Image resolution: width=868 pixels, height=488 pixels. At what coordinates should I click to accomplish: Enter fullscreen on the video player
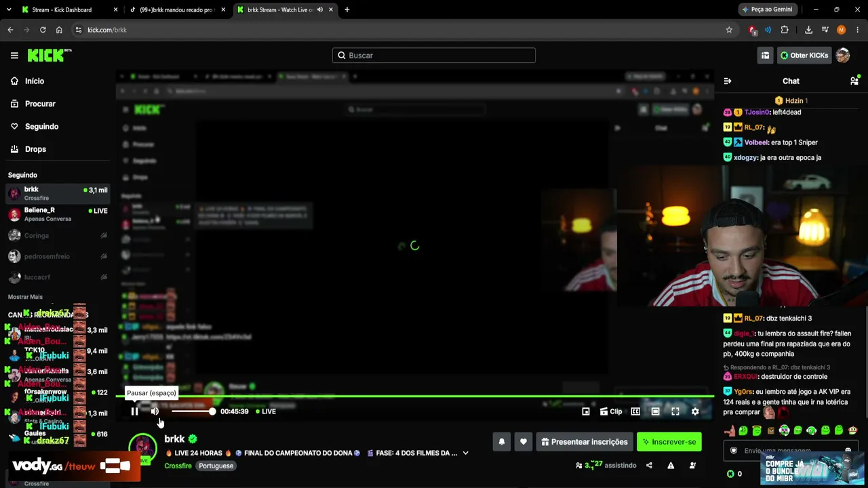click(675, 411)
